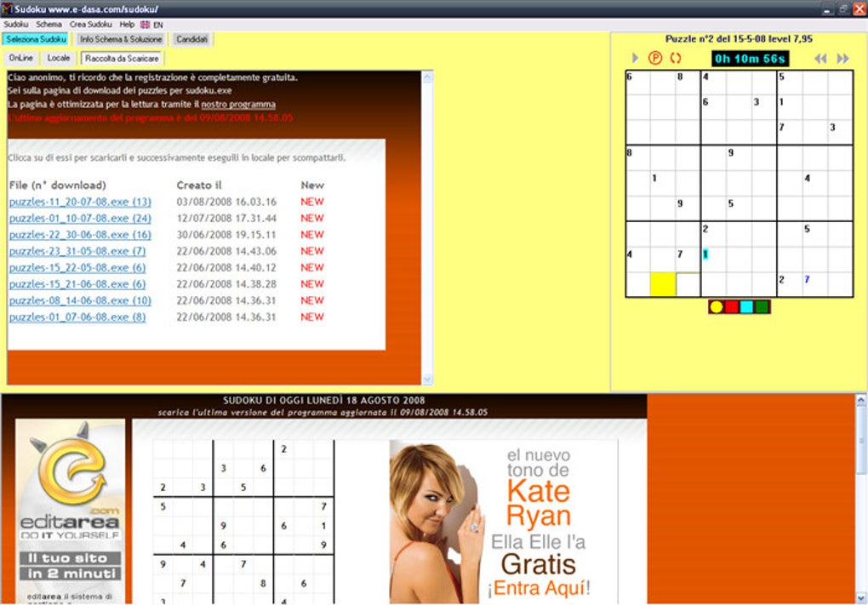Select the yellow circle color swatch

click(716, 306)
